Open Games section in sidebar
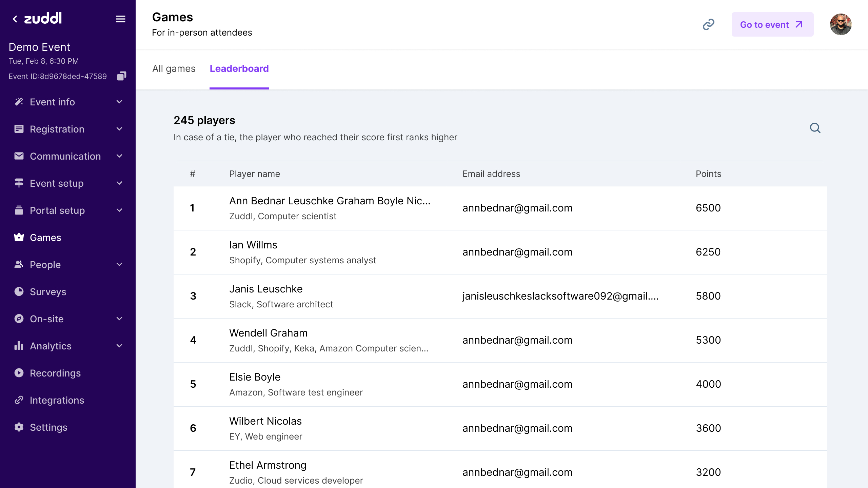868x488 pixels. pyautogui.click(x=45, y=238)
